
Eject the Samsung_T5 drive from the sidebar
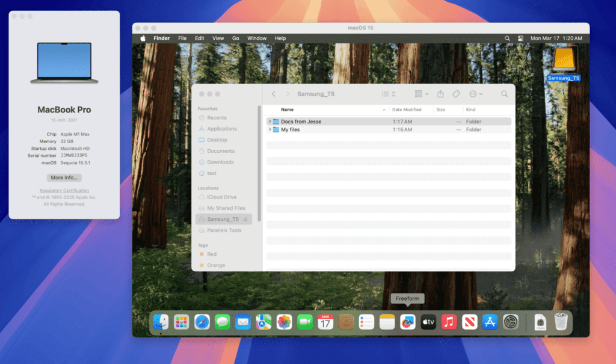245,219
